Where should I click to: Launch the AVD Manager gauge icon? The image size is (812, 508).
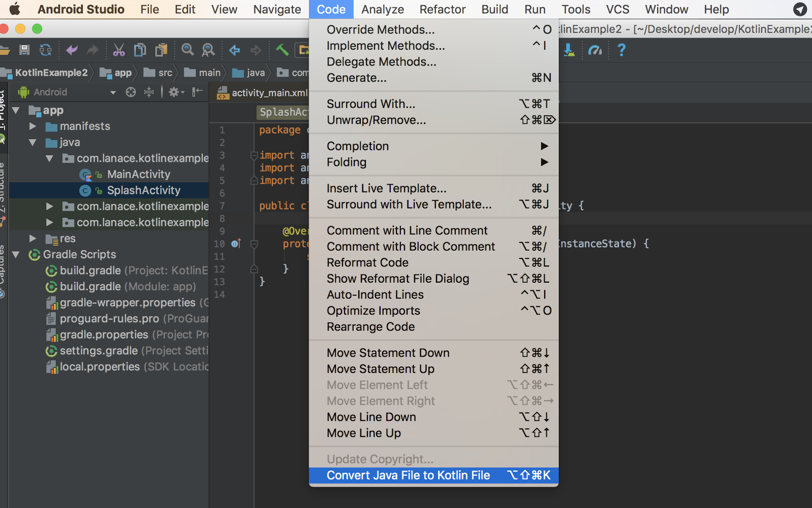coord(595,50)
